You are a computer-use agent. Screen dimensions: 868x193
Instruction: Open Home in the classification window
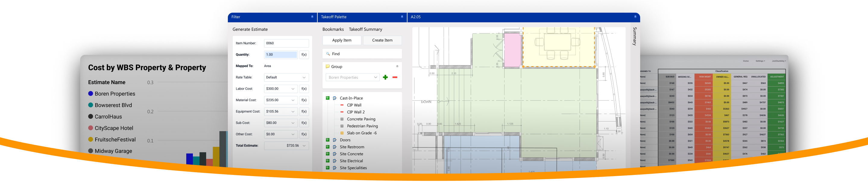coord(746,61)
